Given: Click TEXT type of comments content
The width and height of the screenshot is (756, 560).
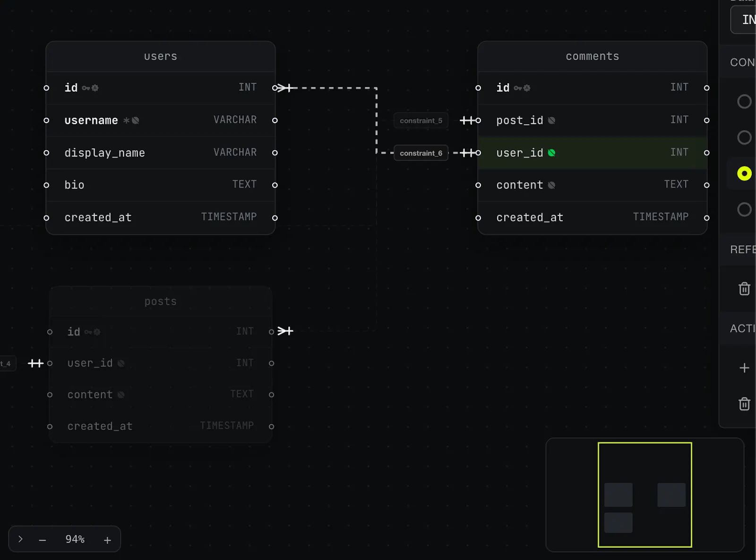Looking at the screenshot, I should tap(676, 184).
